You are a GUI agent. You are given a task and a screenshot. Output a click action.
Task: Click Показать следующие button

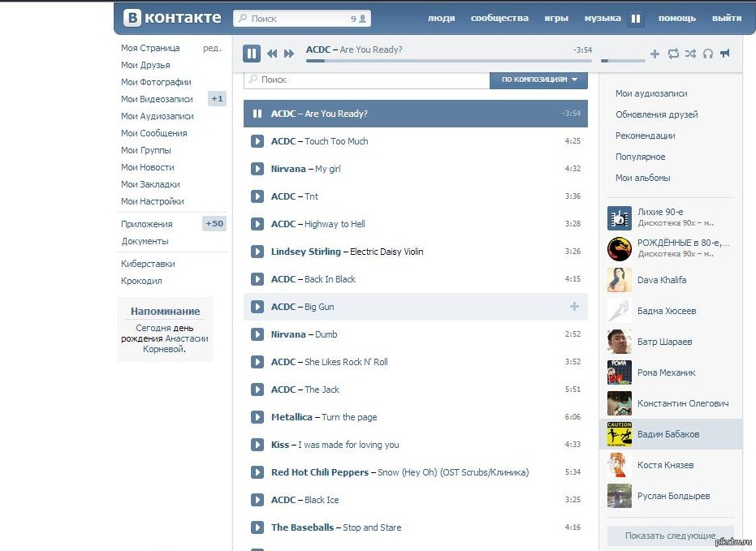(x=670, y=535)
